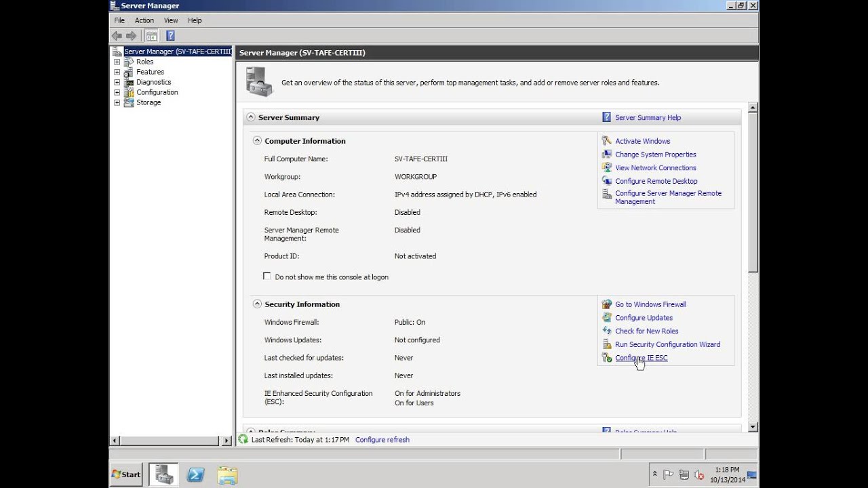
Task: Collapse the Computer Information section
Action: tap(257, 141)
